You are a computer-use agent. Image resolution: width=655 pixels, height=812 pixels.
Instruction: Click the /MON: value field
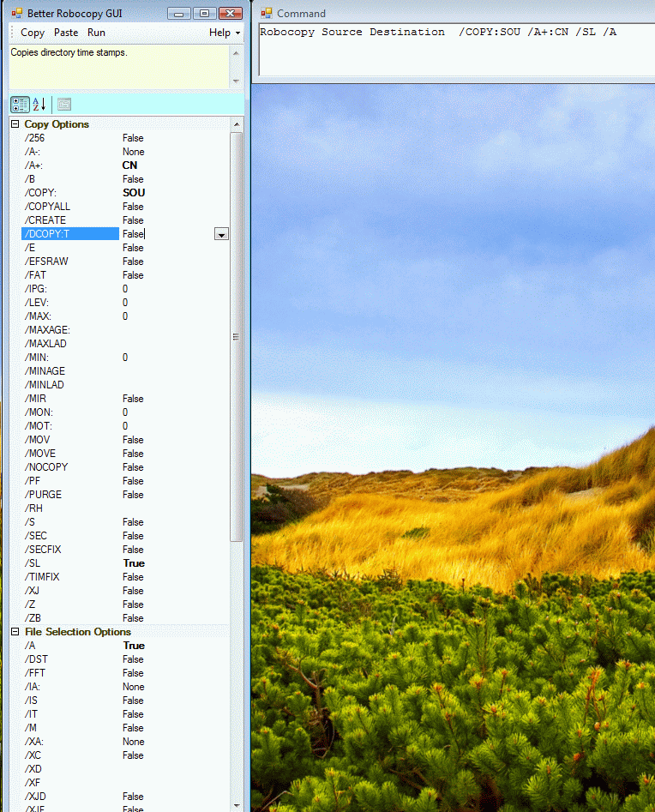click(175, 412)
